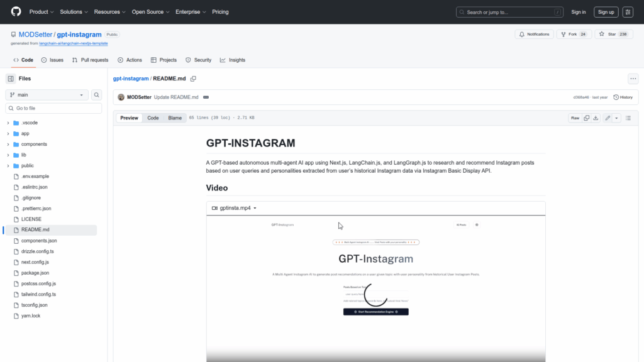644x362 pixels.
Task: Open the package.json file
Action: click(35, 273)
